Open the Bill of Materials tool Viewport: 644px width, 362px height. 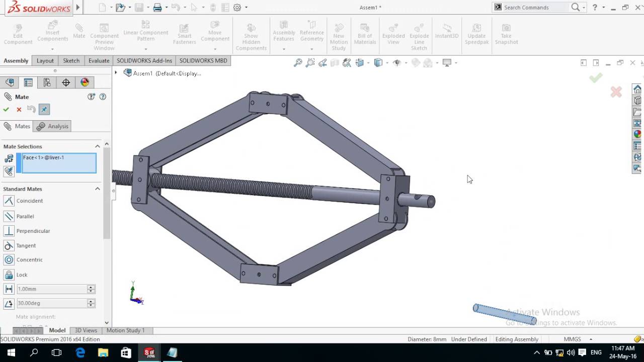(x=365, y=32)
